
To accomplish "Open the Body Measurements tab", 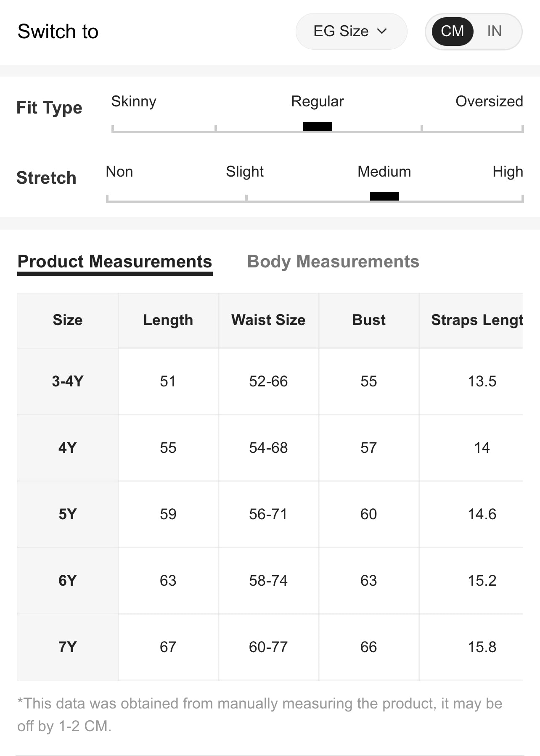I will tap(333, 262).
